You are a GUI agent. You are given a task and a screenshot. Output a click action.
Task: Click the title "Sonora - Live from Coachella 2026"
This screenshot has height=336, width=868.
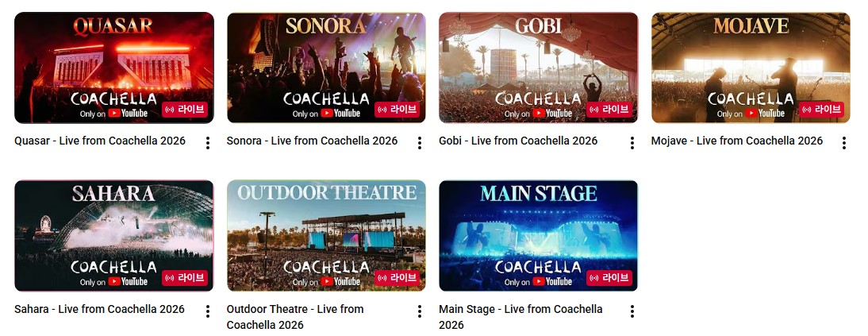tap(312, 141)
